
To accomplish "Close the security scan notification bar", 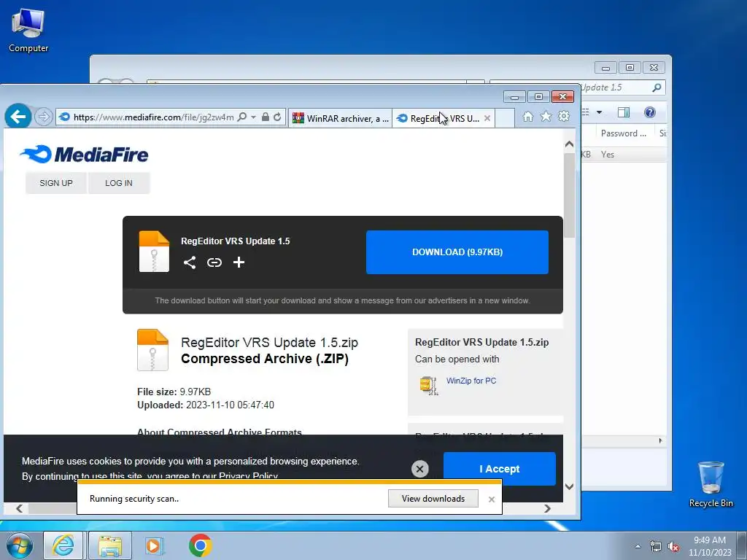I will [x=492, y=499].
